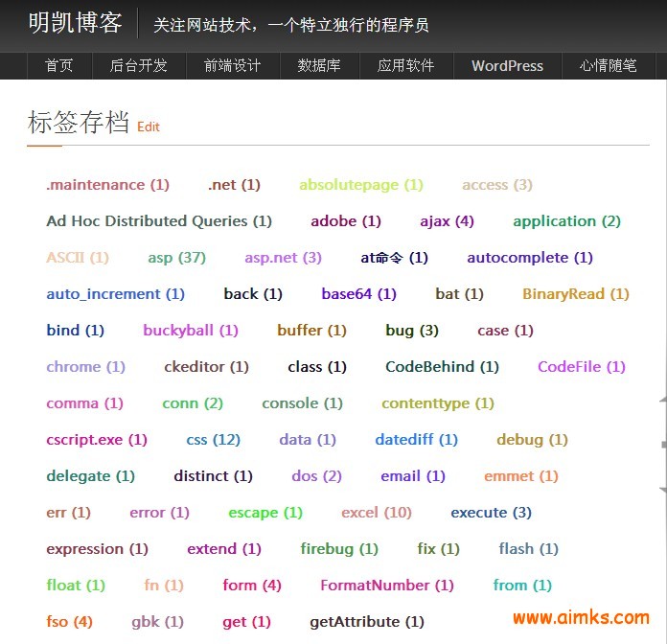Click the debug (1) tag

tap(533, 440)
